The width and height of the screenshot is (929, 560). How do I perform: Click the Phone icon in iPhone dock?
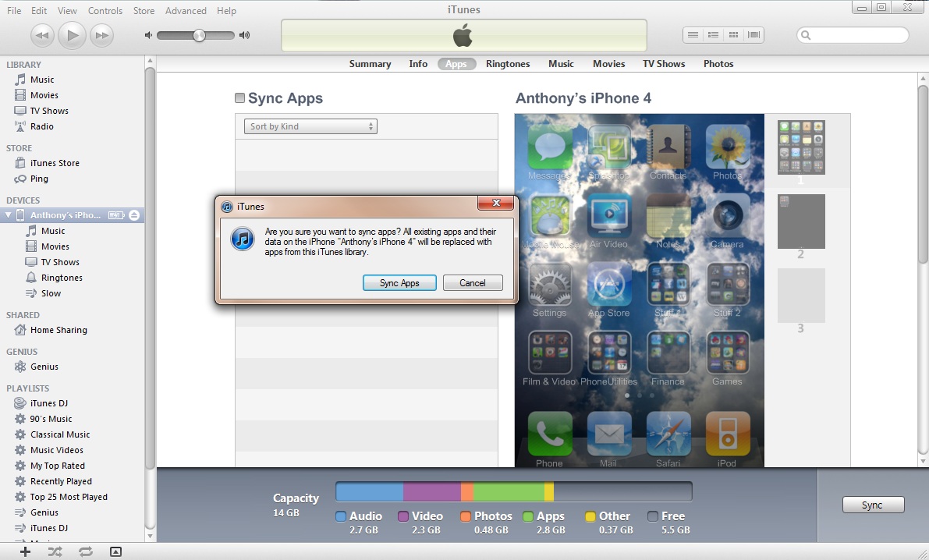(x=549, y=434)
